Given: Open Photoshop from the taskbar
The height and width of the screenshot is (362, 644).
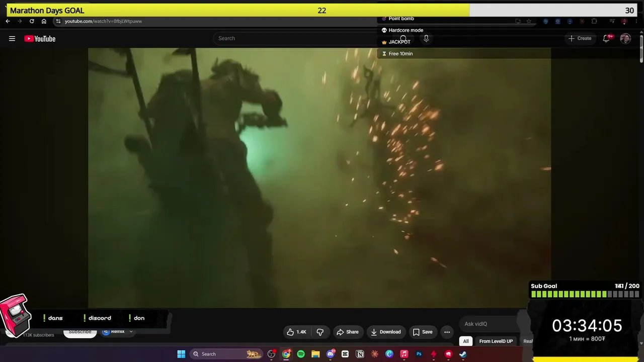Looking at the screenshot, I should (x=419, y=354).
